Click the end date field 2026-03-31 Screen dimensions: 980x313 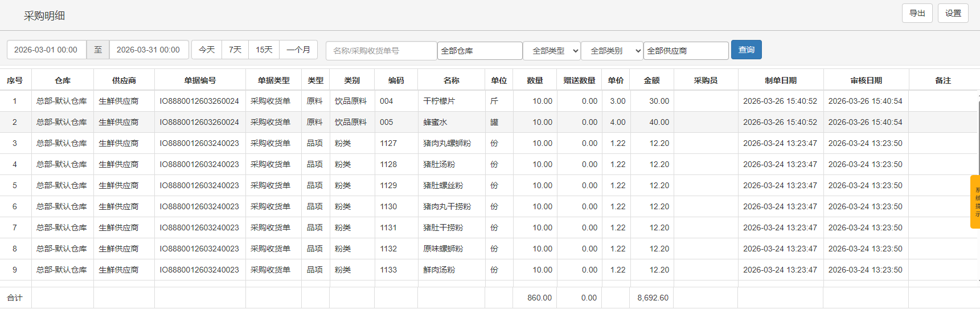149,50
